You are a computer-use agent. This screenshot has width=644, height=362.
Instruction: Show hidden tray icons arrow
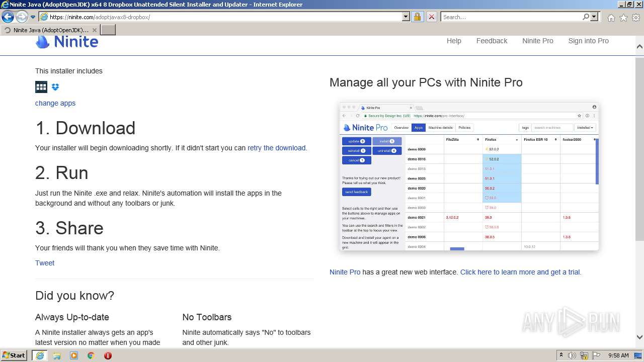pos(561,355)
